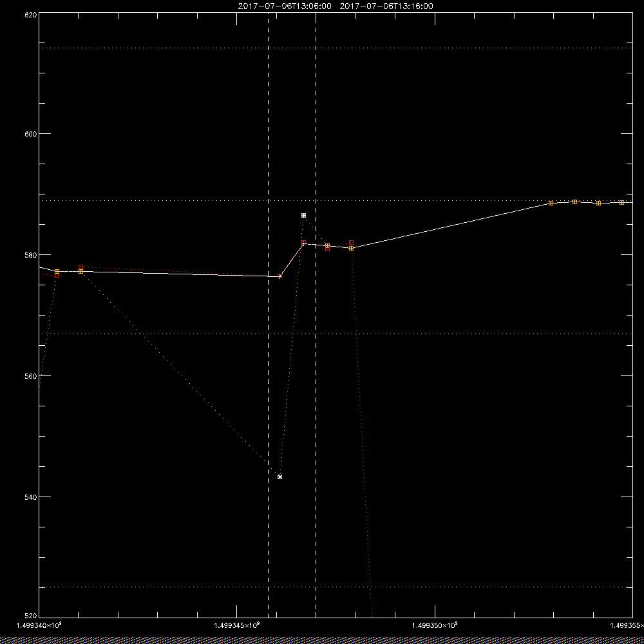The image size is (644, 644).
Task: Select the later dashed vertical time marker
Action: 316,315
